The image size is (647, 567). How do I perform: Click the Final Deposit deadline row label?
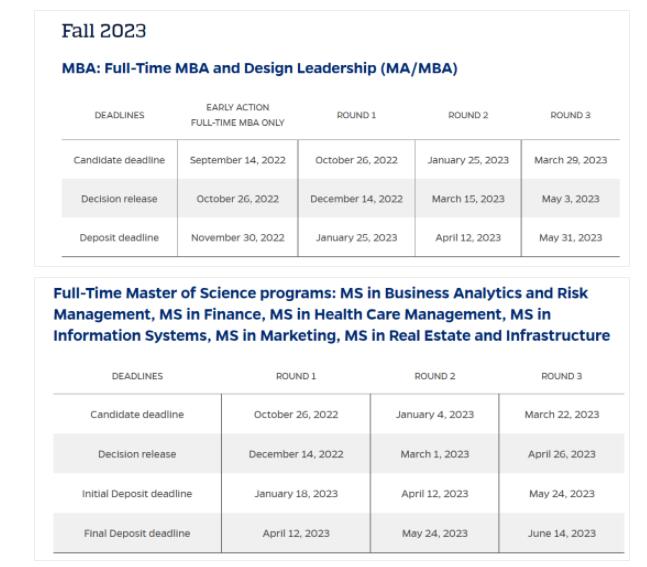click(x=137, y=533)
